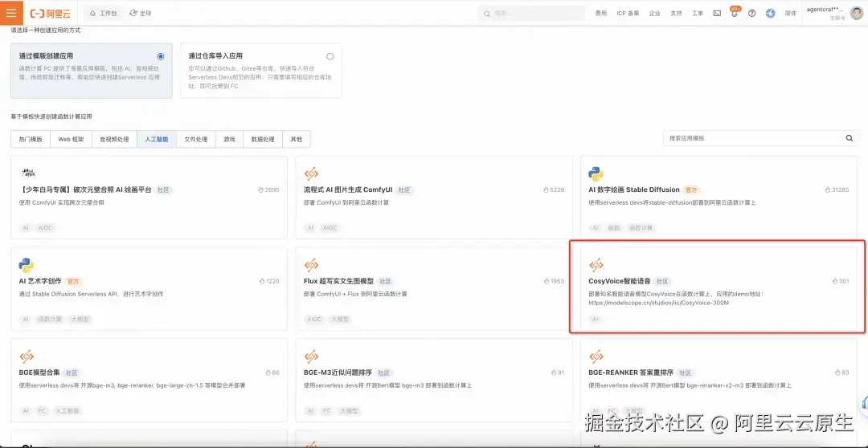The height and width of the screenshot is (448, 868).
Task: Click the 少年白马专属 card logo
Action: coord(28,173)
